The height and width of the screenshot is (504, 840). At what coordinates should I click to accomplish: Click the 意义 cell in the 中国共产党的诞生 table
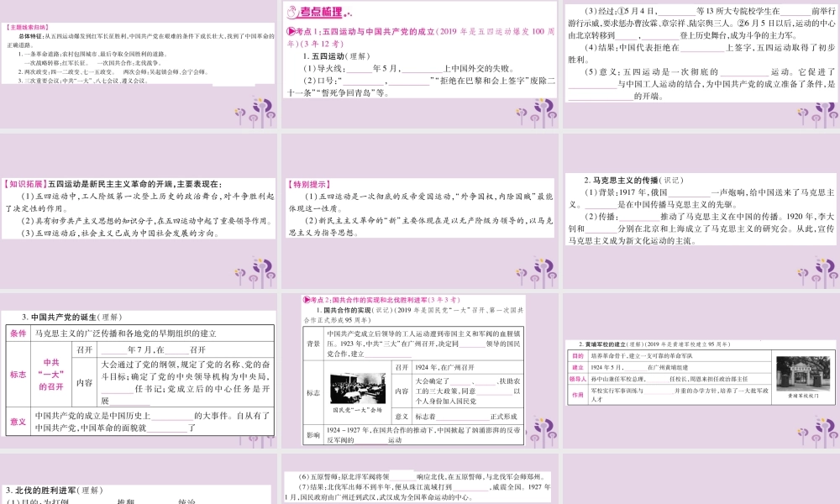(x=18, y=422)
